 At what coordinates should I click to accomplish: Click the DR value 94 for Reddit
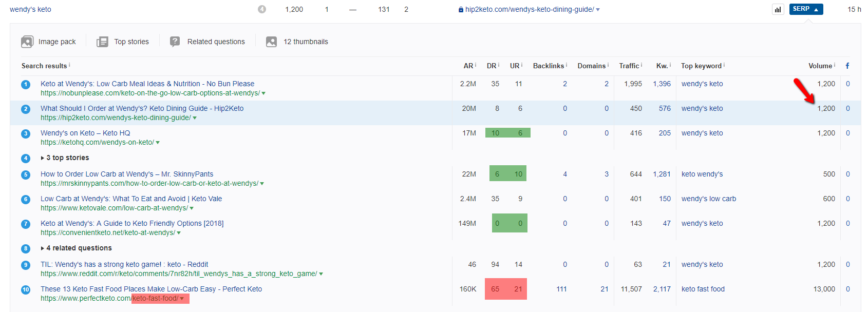[495, 264]
